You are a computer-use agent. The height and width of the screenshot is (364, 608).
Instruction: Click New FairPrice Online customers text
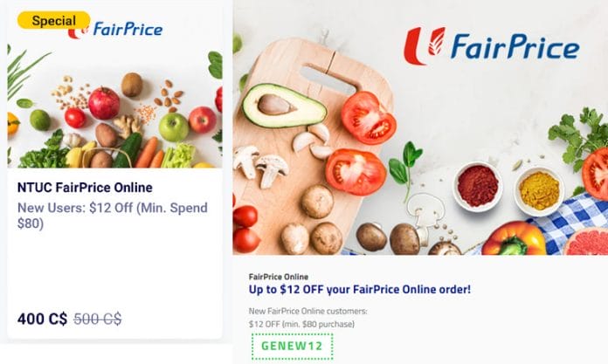pyautogui.click(x=307, y=311)
